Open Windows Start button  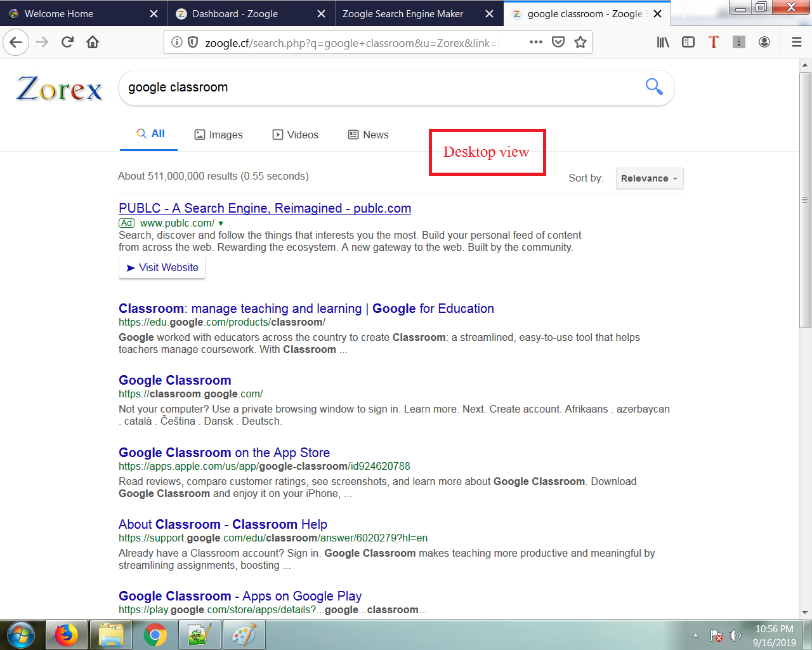[21, 635]
